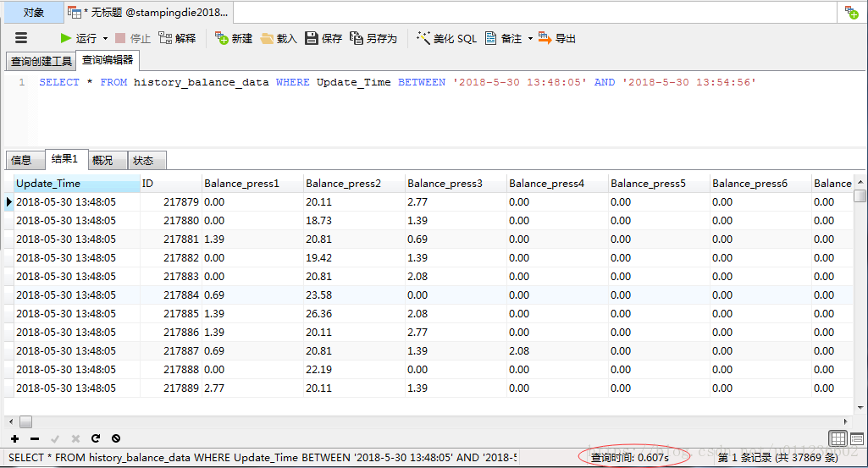868x468 pixels.
Task: Click Balance_press2 value 26.36
Action: point(354,314)
